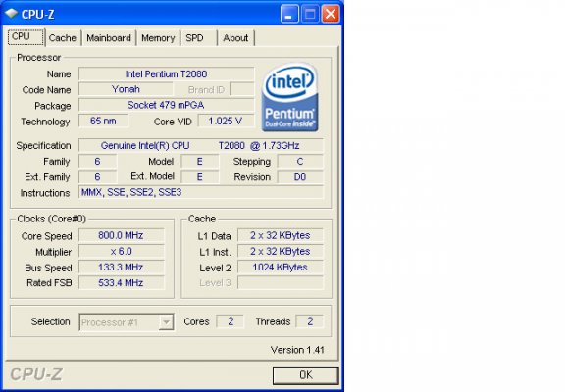The width and height of the screenshot is (565, 392).
Task: Open the About tab
Action: 236,38
